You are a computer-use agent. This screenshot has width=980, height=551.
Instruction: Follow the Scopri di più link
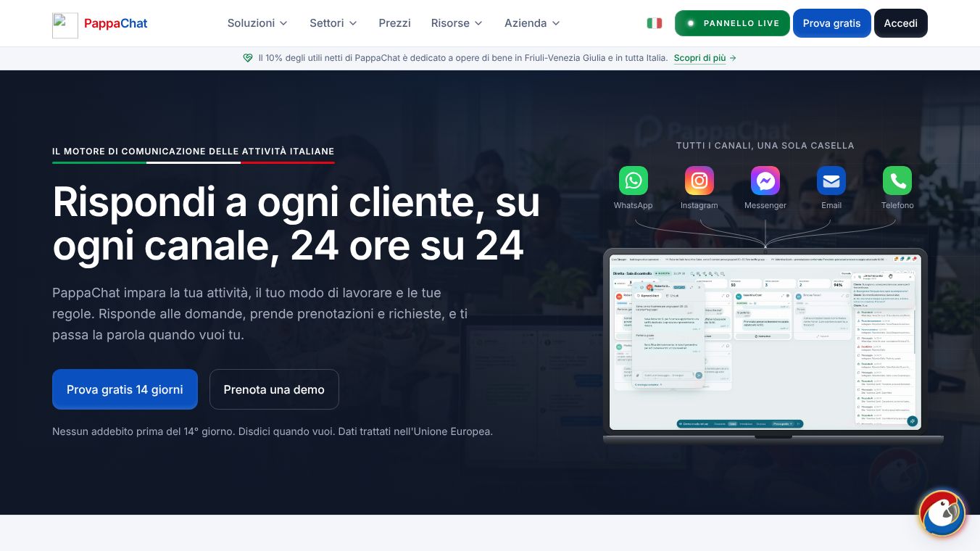(x=705, y=58)
